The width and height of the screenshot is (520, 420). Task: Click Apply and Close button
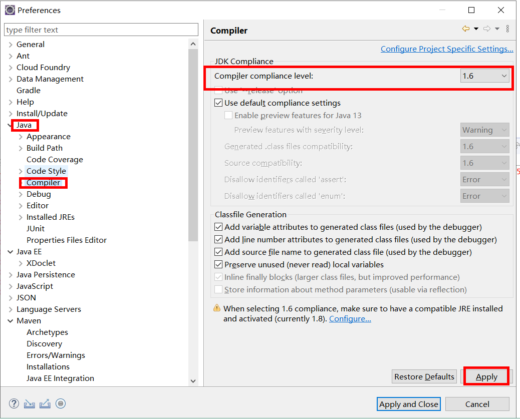pyautogui.click(x=409, y=404)
